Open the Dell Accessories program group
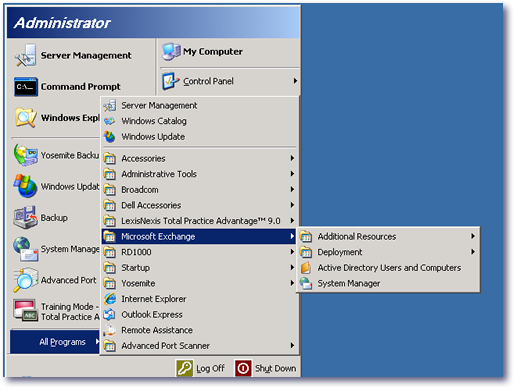The image size is (514, 388). point(199,205)
